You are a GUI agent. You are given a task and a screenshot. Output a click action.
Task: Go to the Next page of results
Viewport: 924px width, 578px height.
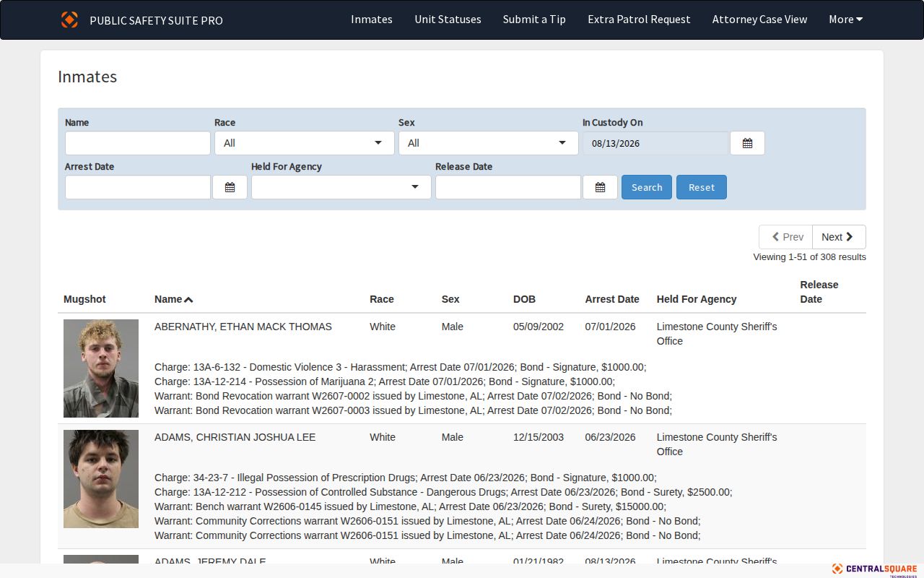tap(839, 237)
